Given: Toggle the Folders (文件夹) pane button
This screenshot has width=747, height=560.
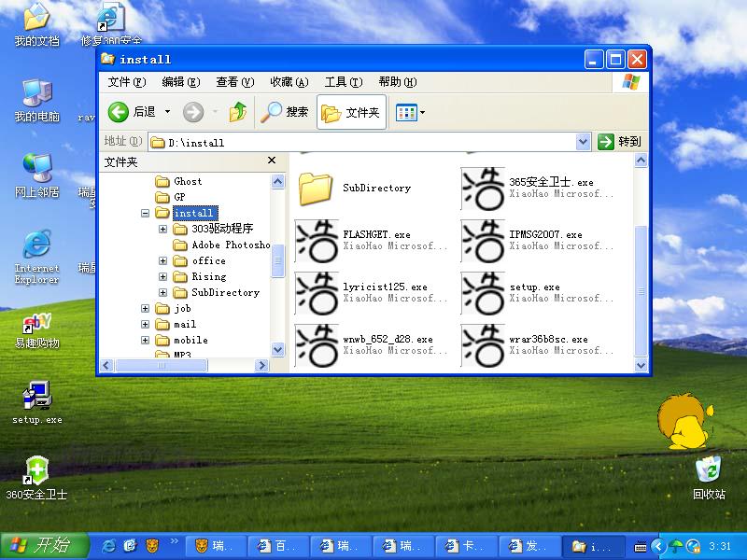Looking at the screenshot, I should click(x=351, y=113).
